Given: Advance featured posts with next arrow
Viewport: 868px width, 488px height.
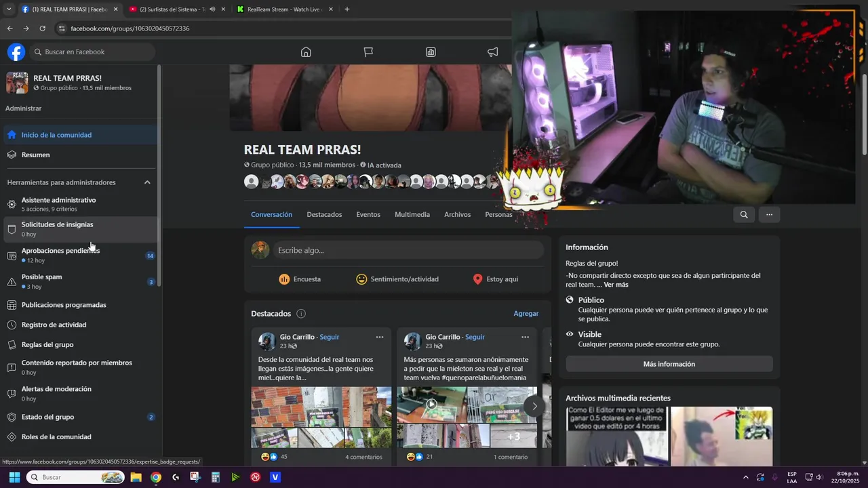Looking at the screenshot, I should click(534, 407).
